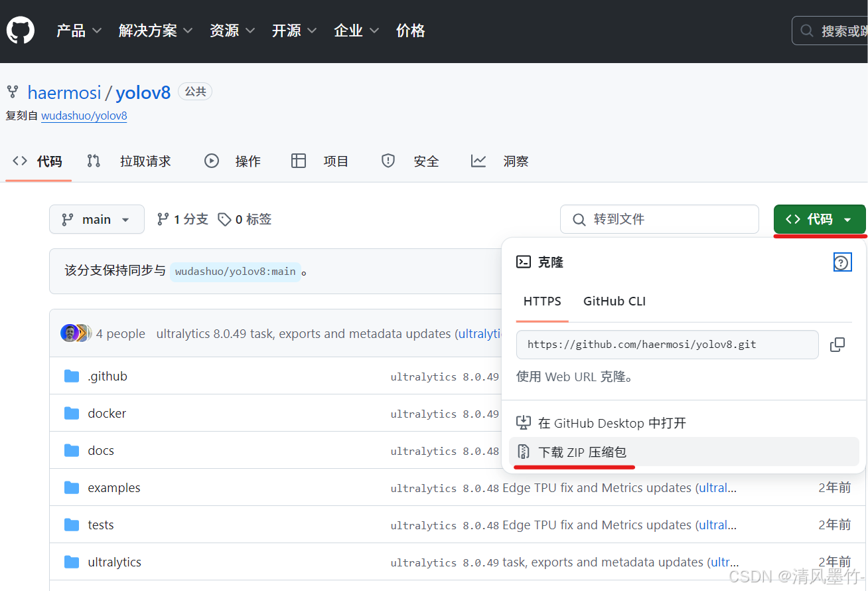Copy the repository clone URL
The width and height of the screenshot is (868, 591).
point(837,344)
